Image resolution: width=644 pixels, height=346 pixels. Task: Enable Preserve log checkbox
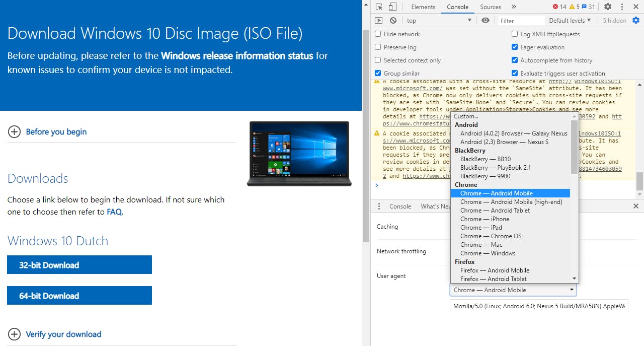tap(378, 47)
